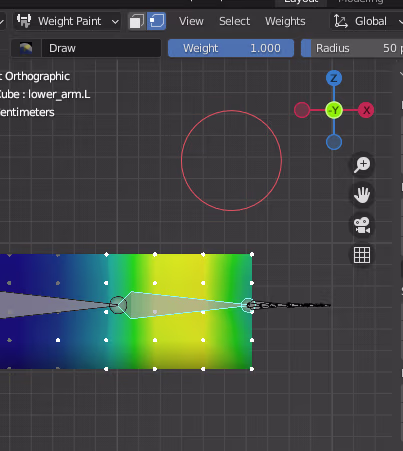Click the lower_arm.L object label text
Screen dimensions: 403x451
[x=59, y=94]
